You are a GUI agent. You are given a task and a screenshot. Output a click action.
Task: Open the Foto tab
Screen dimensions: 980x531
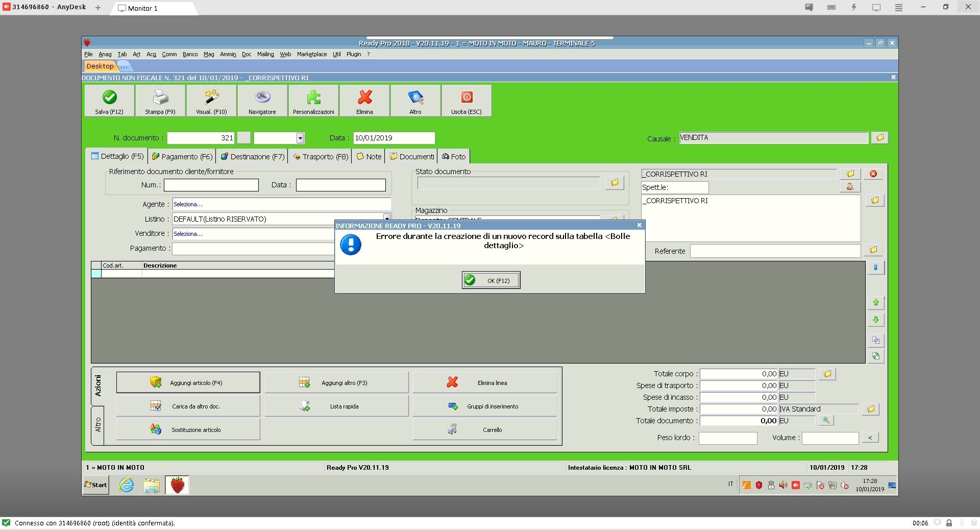(x=454, y=157)
